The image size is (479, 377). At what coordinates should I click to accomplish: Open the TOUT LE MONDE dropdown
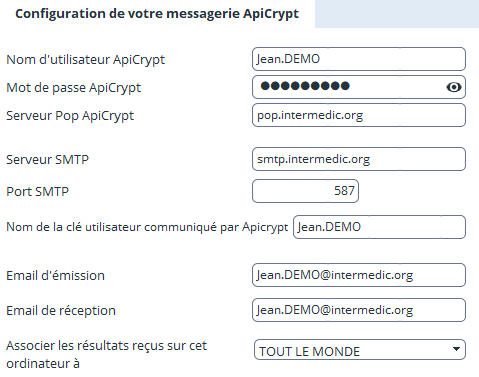[360, 350]
